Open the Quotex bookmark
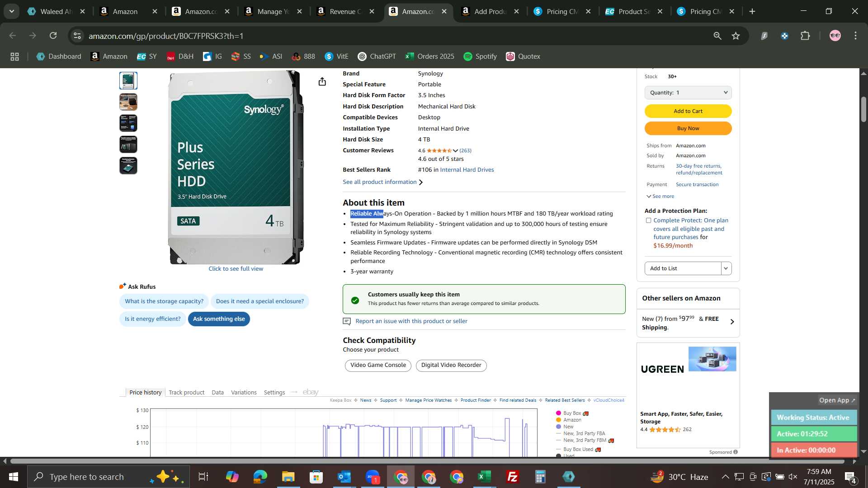This screenshot has height=488, width=868. tap(523, 56)
